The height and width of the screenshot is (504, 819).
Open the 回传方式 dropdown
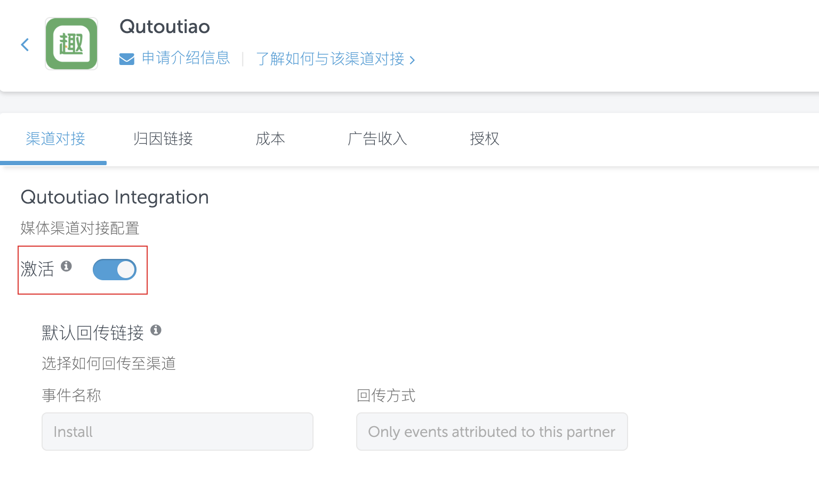point(492,432)
